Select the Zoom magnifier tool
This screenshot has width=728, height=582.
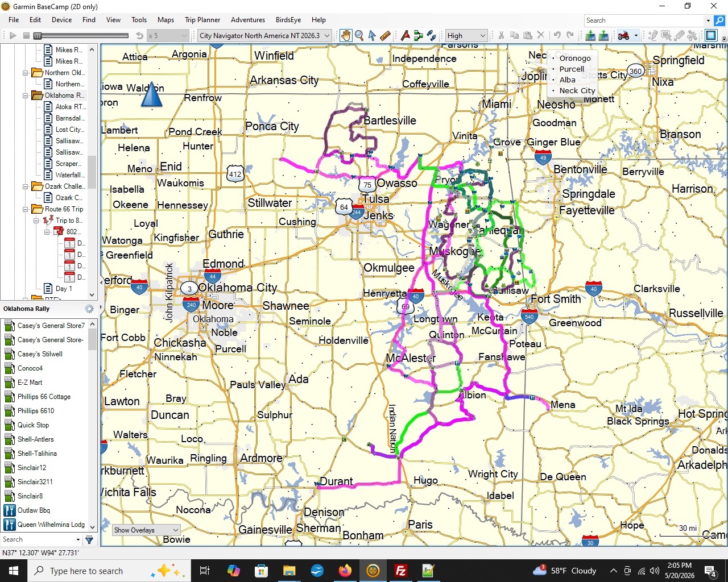359,35
